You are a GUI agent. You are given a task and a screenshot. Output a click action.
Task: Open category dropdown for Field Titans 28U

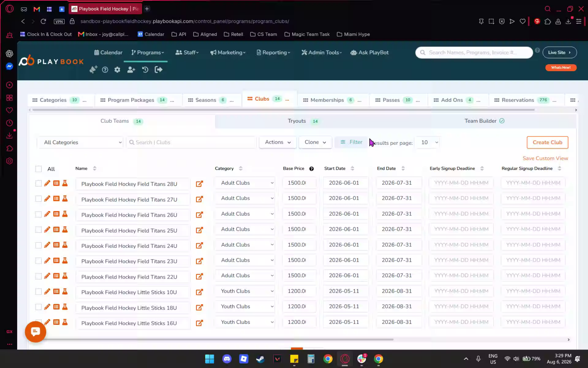pyautogui.click(x=244, y=183)
